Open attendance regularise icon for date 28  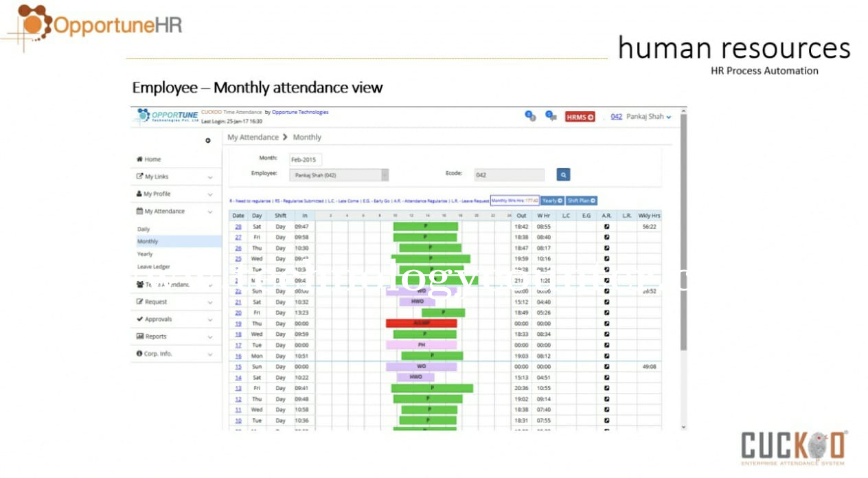606,227
